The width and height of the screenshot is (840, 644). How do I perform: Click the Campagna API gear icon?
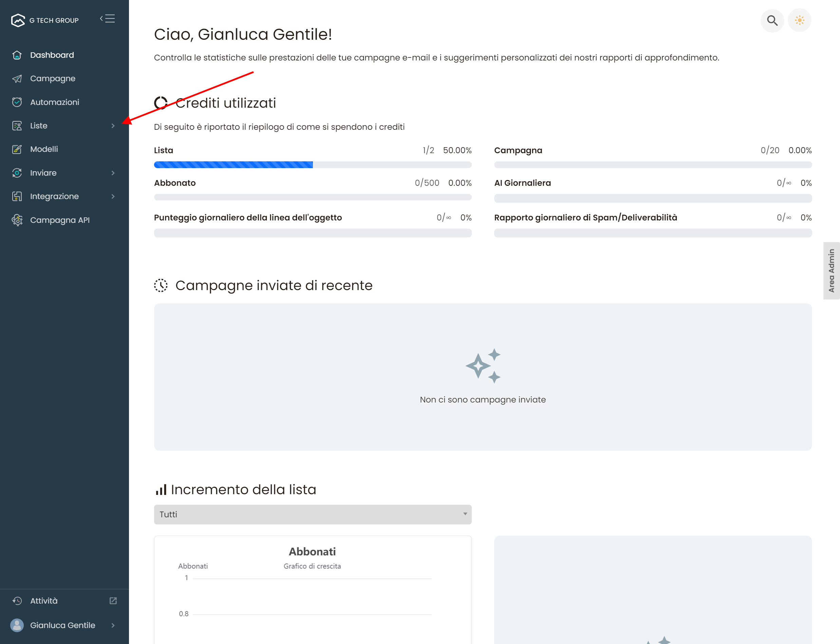[x=17, y=220]
